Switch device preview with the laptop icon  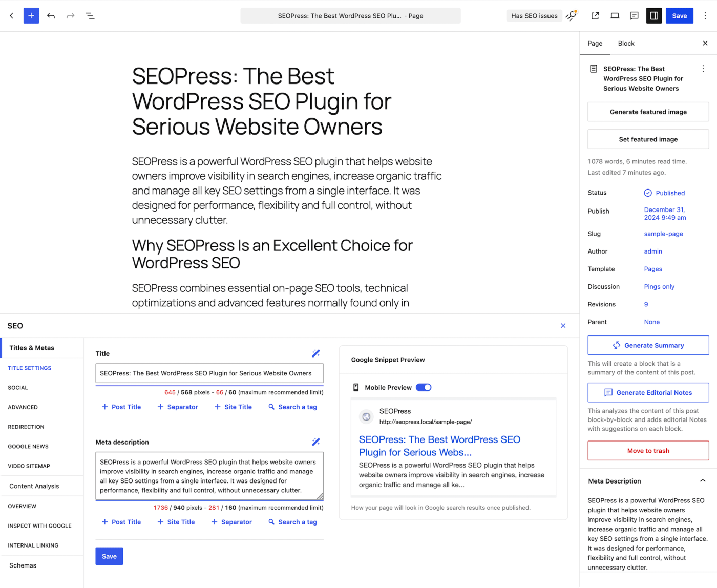point(615,16)
